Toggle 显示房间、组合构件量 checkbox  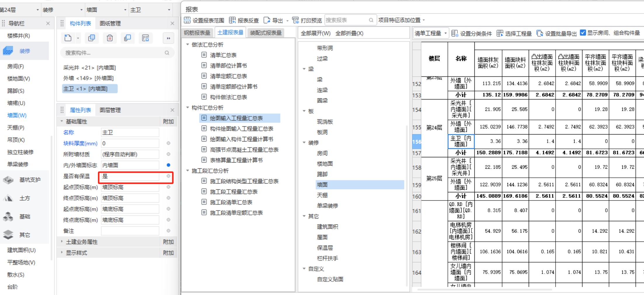click(583, 33)
